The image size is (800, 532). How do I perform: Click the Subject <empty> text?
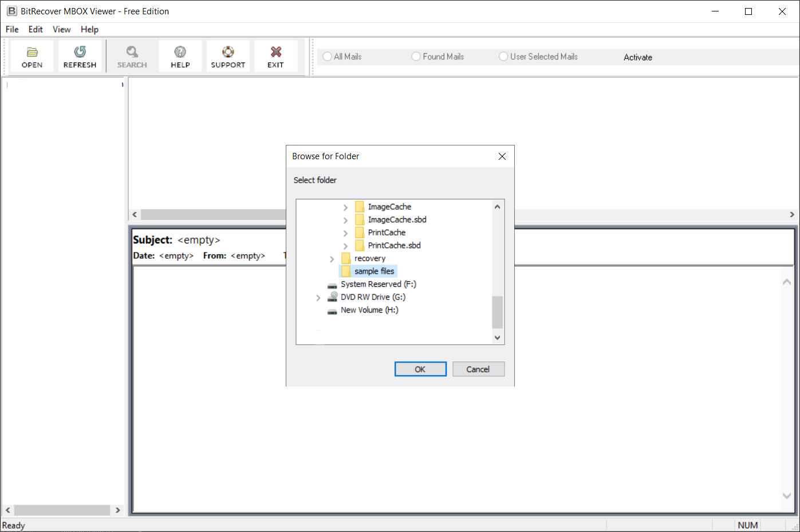click(176, 240)
